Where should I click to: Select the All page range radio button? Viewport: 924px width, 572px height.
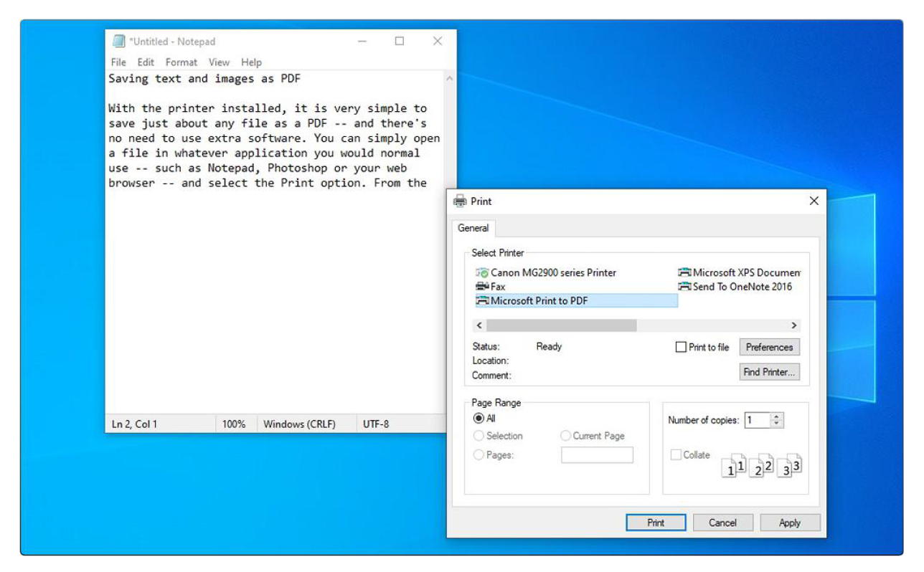coord(478,418)
